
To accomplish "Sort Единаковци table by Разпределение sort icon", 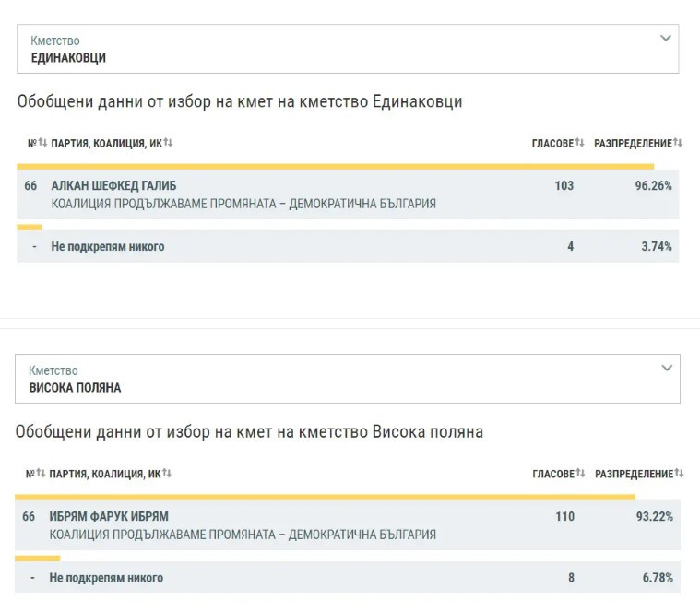I will (x=678, y=143).
